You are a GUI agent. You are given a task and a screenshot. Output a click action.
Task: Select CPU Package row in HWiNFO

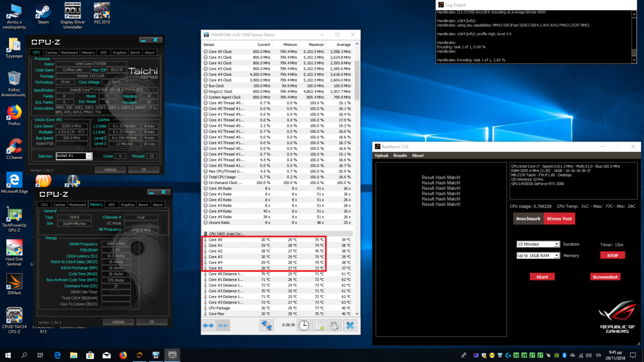click(x=278, y=308)
